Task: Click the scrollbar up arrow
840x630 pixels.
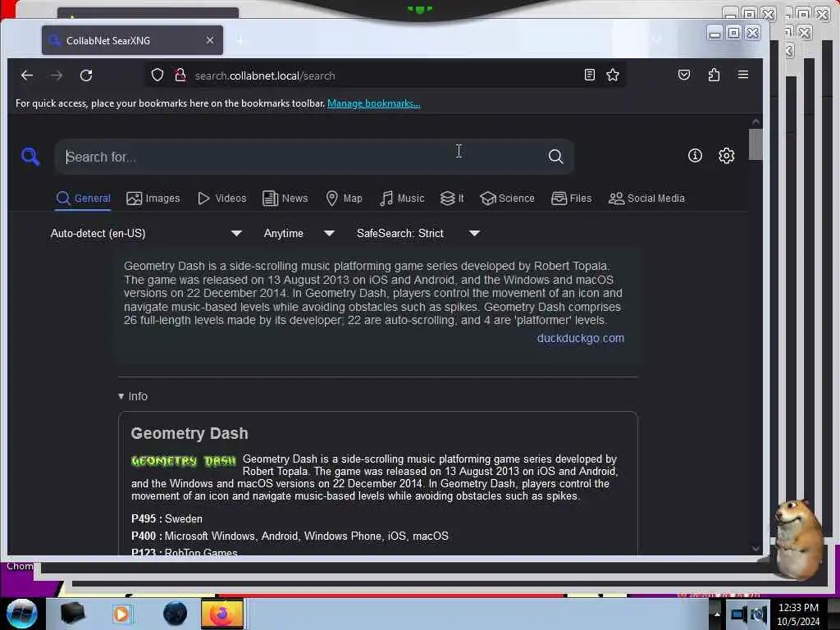Action: tap(756, 121)
